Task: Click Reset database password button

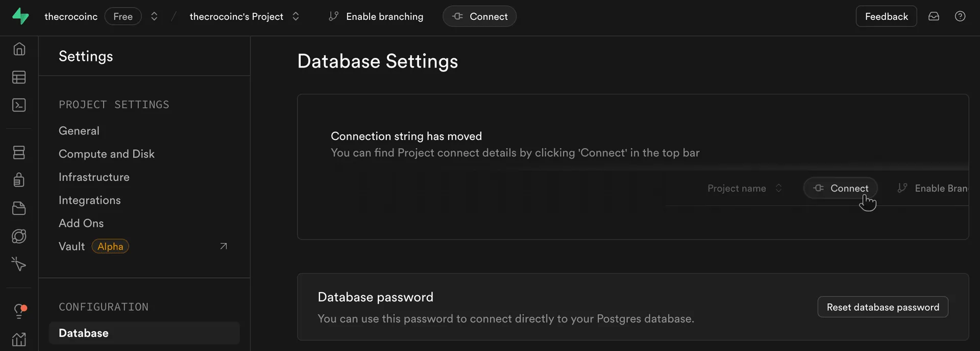Action: click(883, 307)
